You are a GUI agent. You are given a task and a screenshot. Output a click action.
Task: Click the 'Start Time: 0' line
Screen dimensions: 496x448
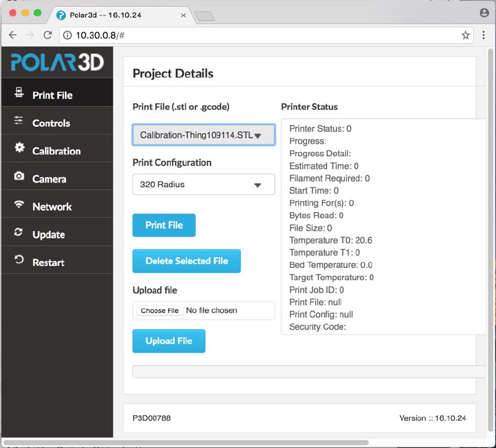pos(314,191)
